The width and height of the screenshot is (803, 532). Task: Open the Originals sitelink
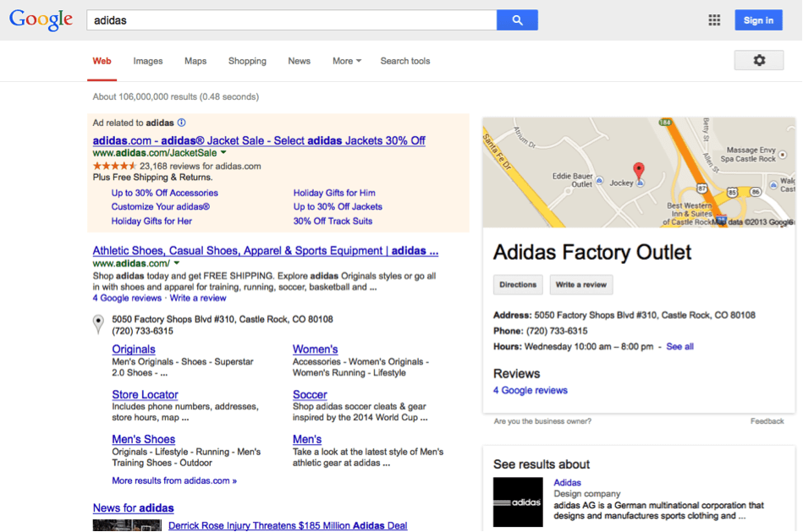pos(134,349)
